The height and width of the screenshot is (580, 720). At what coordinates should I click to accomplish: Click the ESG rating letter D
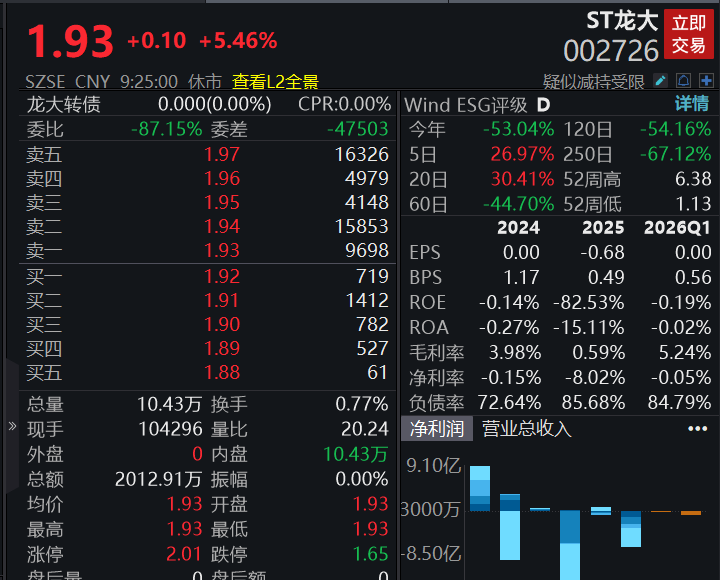tap(543, 105)
